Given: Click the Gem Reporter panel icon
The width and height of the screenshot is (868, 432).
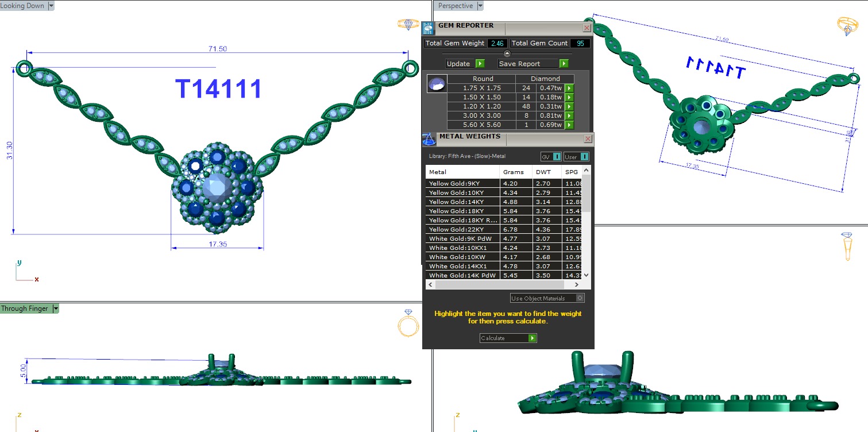Looking at the screenshot, I should pyautogui.click(x=427, y=29).
